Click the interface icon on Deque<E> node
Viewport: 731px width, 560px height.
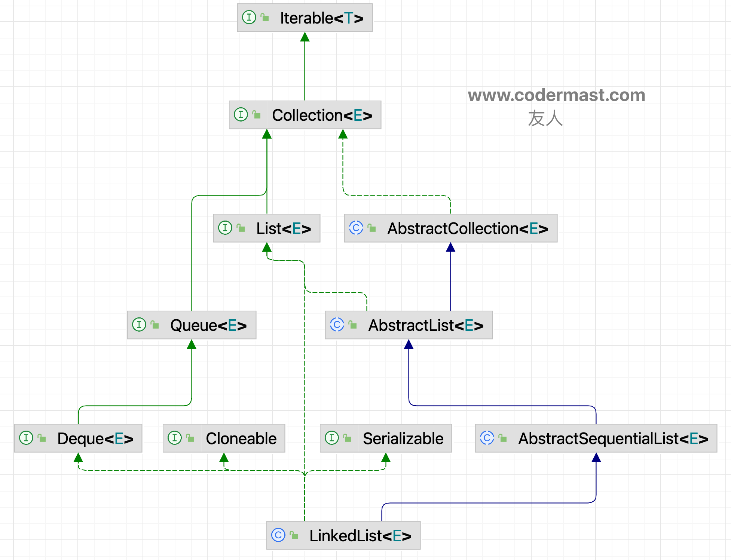click(26, 438)
